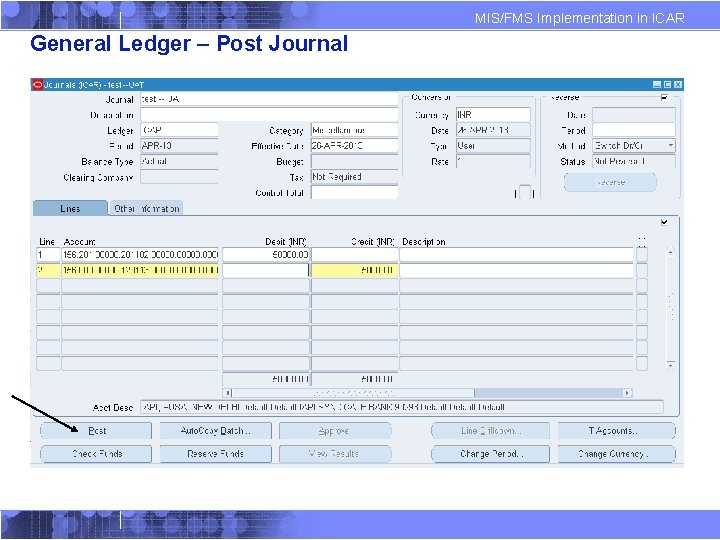Click the Oracle window title icon

[38, 84]
